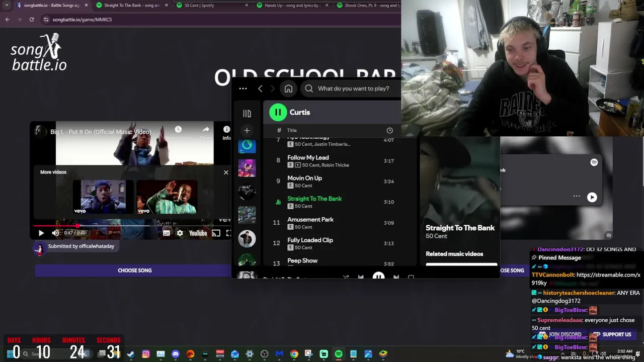Toggle shuffle in Spotify bottom bar
This screenshot has width=644, height=362.
(x=346, y=277)
